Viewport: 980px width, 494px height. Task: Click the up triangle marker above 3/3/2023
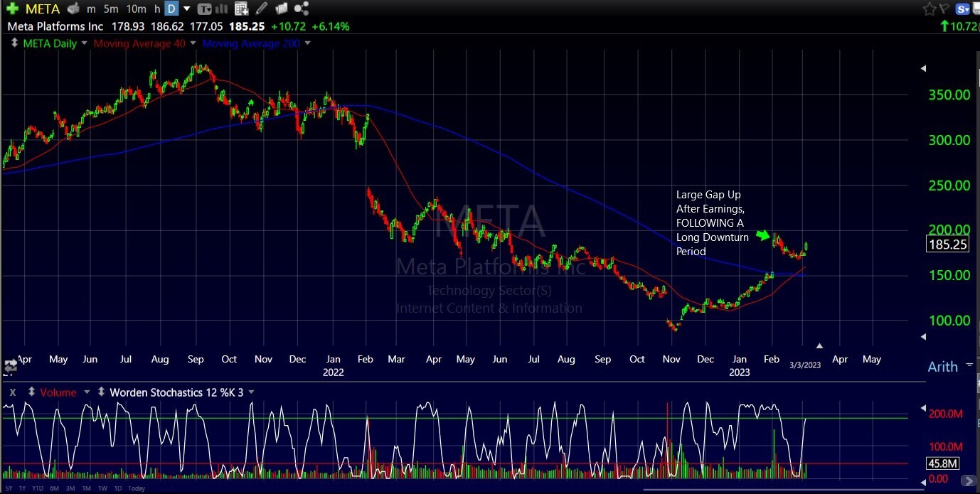(819, 346)
